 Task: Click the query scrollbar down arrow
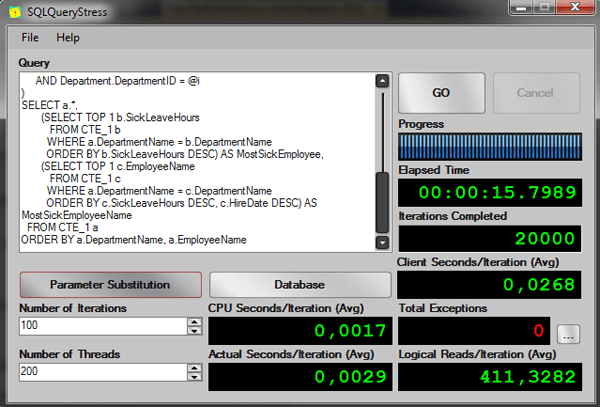[383, 243]
